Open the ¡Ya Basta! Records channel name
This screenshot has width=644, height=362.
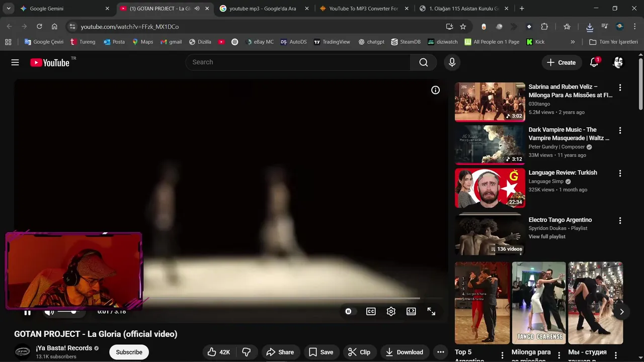coord(64,348)
